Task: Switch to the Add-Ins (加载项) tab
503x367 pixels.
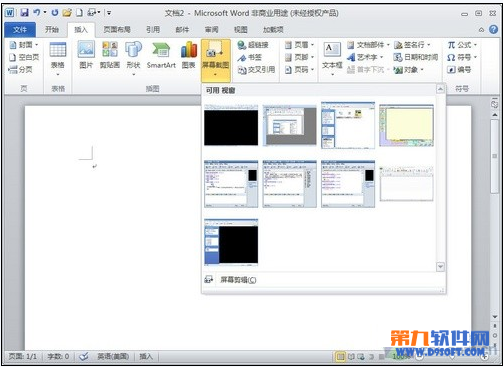Action: click(x=273, y=30)
